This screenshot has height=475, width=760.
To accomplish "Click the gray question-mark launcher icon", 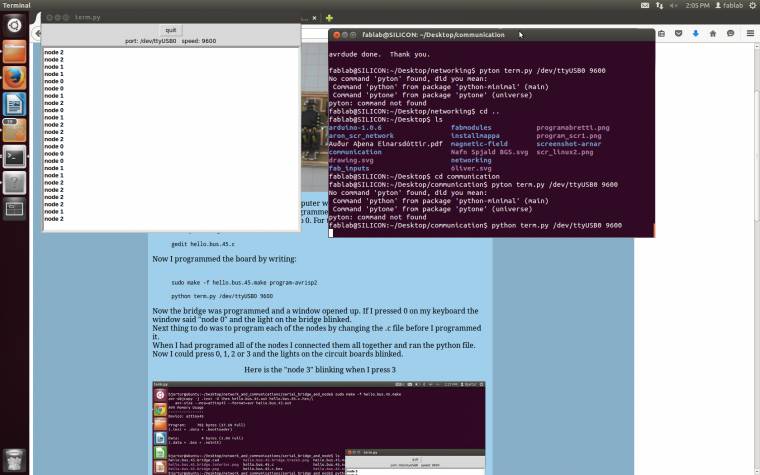I will click(14, 182).
